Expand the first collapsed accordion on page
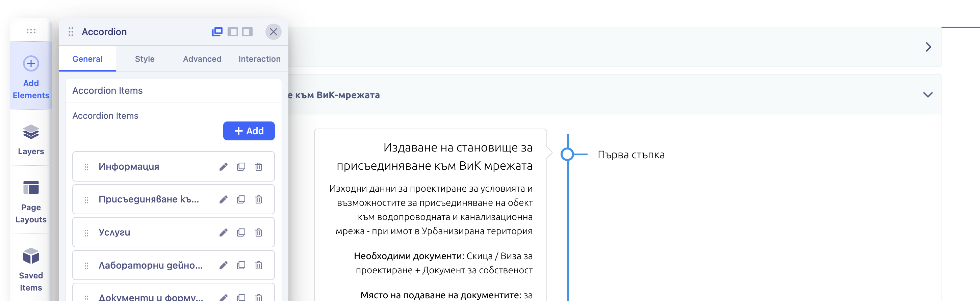 click(x=928, y=47)
